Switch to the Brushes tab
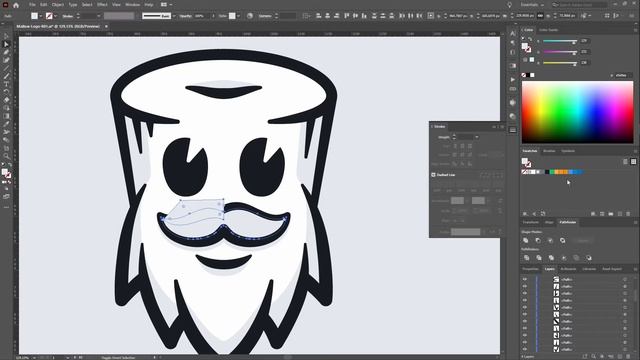 tap(549, 151)
